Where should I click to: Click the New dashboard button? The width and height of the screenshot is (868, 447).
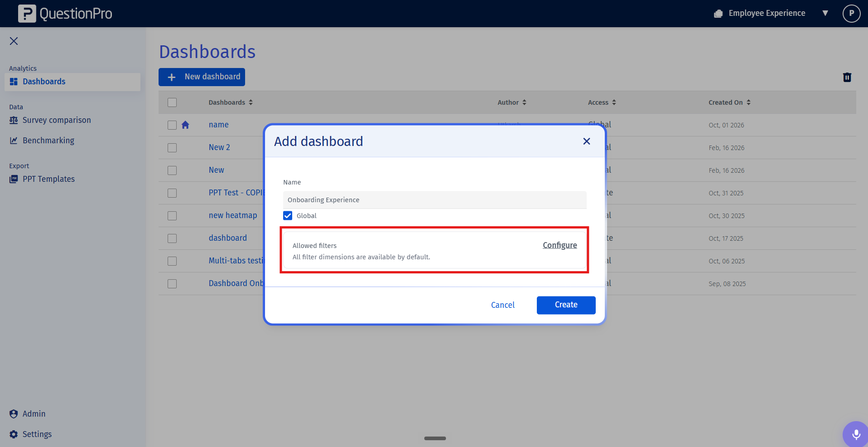[x=202, y=77]
